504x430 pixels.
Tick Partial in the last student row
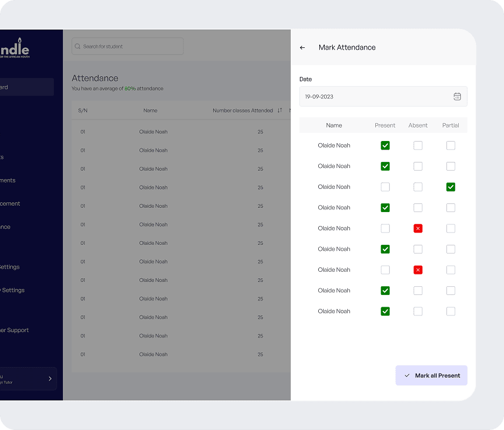tap(451, 312)
